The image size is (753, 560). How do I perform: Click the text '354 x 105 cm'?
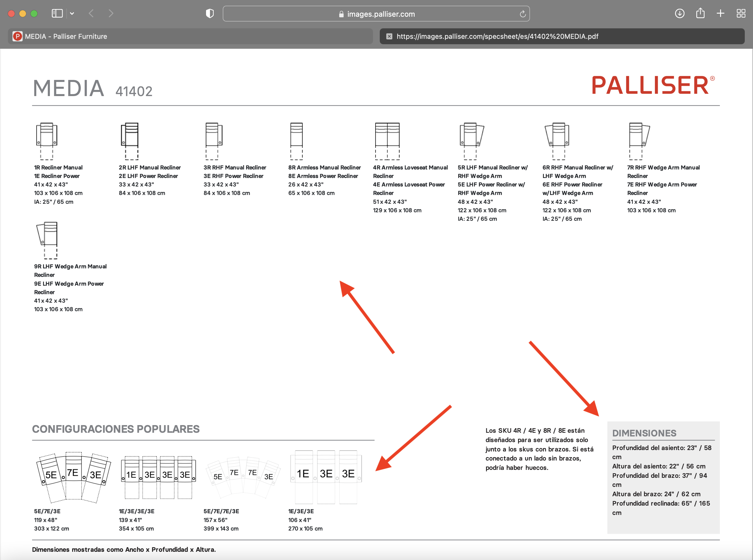coord(136,529)
